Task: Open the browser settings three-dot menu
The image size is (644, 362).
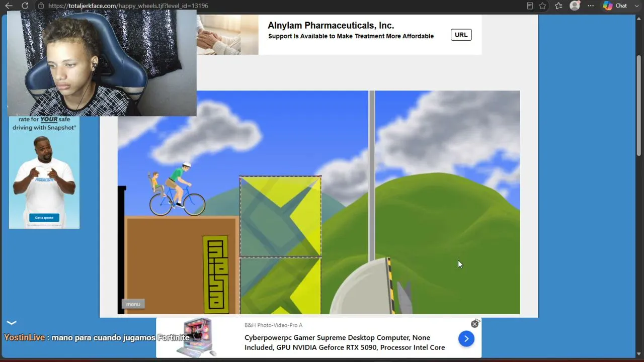Action: [591, 6]
